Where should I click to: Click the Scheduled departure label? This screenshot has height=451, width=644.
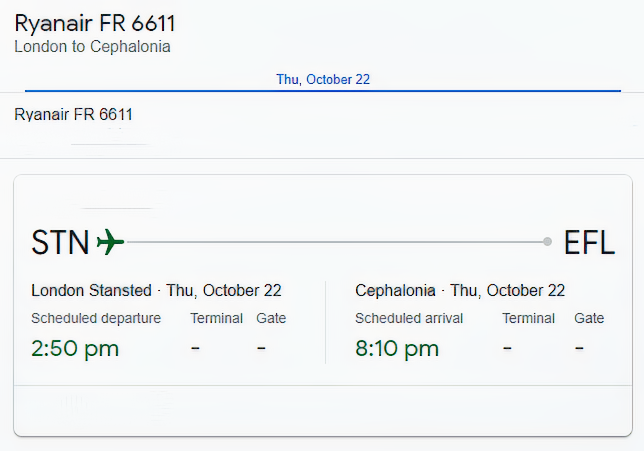pyautogui.click(x=96, y=318)
